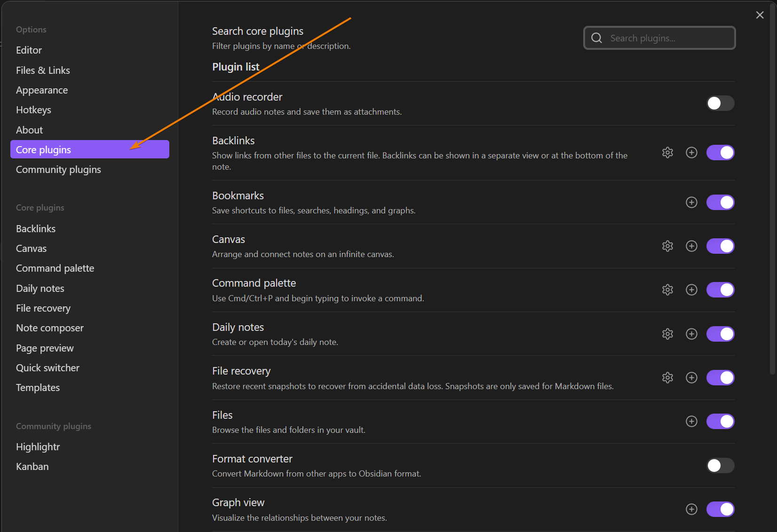Click the Files plugin hotkey plus icon
Image resolution: width=777 pixels, height=532 pixels.
[x=691, y=421]
